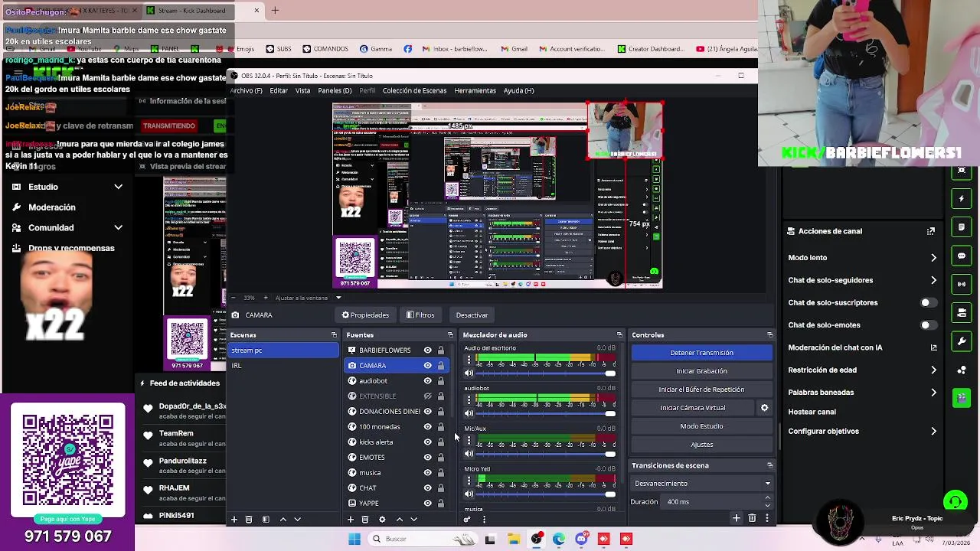Open Archivo menu in OBS

pyautogui.click(x=247, y=90)
